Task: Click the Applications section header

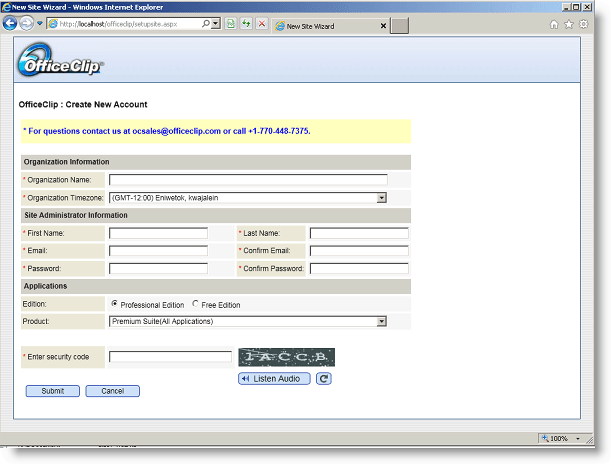Action: point(216,286)
